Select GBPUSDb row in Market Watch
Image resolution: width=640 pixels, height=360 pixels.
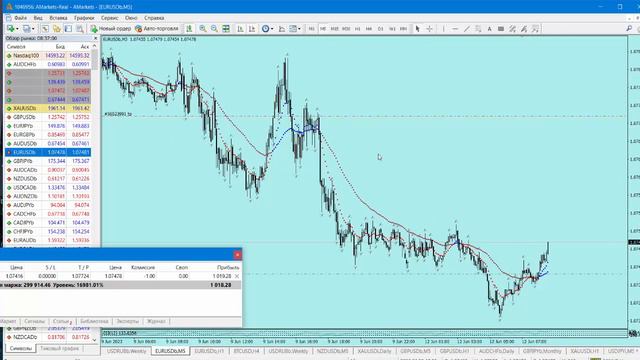[x=48, y=117]
